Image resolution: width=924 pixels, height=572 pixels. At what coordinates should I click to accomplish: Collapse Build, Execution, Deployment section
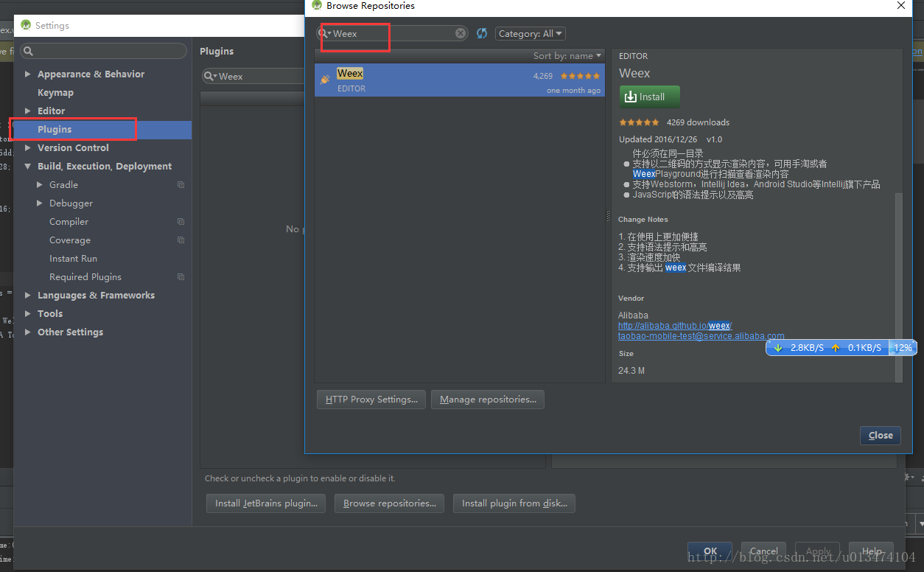point(28,167)
